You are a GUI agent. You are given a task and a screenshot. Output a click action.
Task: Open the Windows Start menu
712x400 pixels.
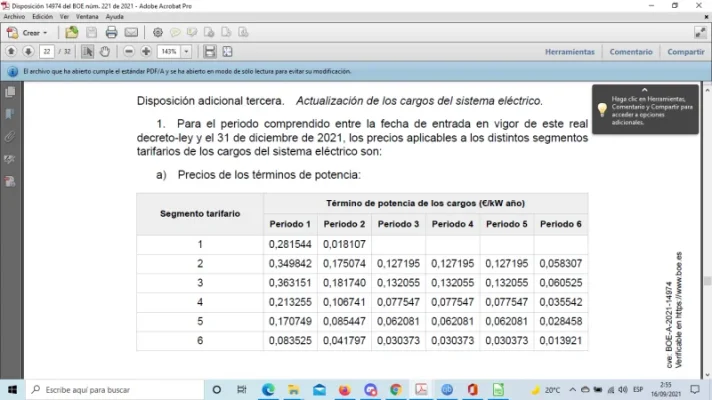12,390
